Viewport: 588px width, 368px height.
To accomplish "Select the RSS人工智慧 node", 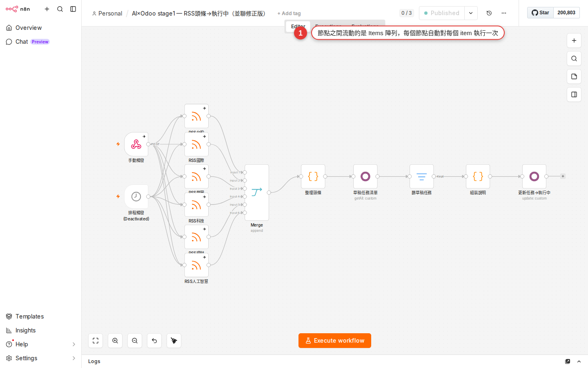I will pos(196,265).
